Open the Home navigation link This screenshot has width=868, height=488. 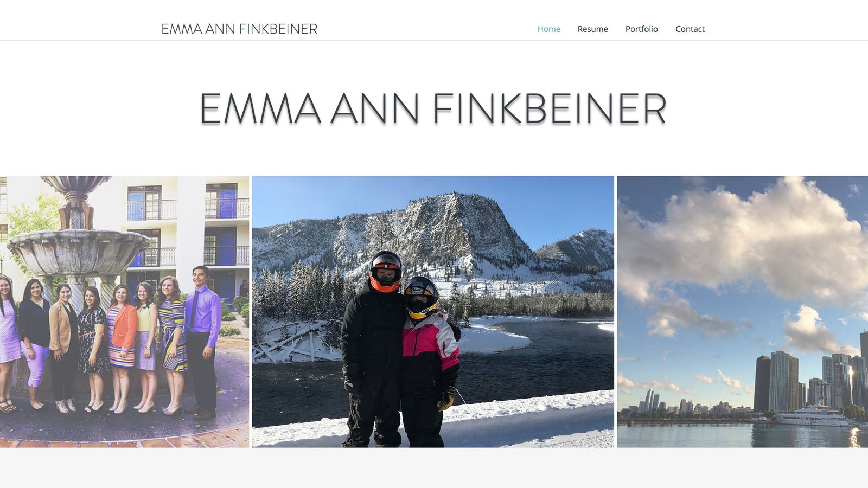(548, 29)
